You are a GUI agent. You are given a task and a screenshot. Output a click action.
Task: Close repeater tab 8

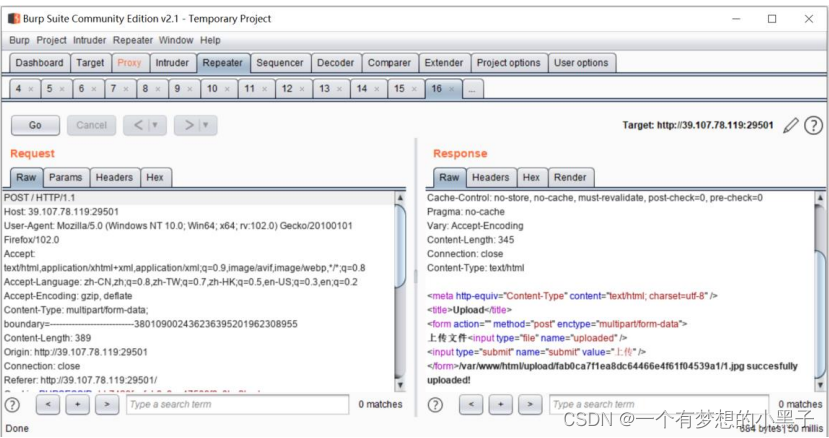pyautogui.click(x=158, y=89)
